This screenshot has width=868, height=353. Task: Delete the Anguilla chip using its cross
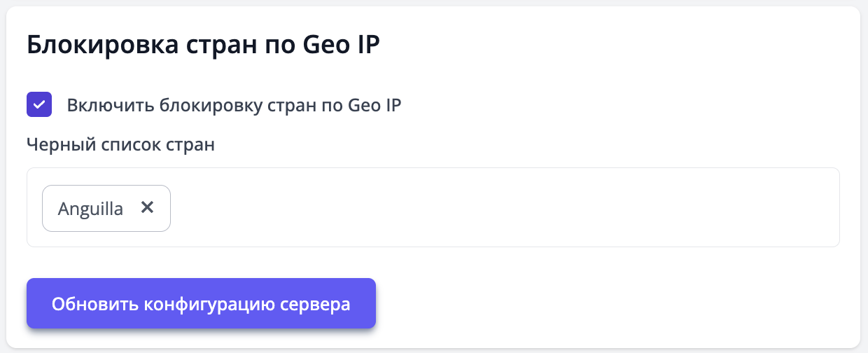(x=147, y=207)
